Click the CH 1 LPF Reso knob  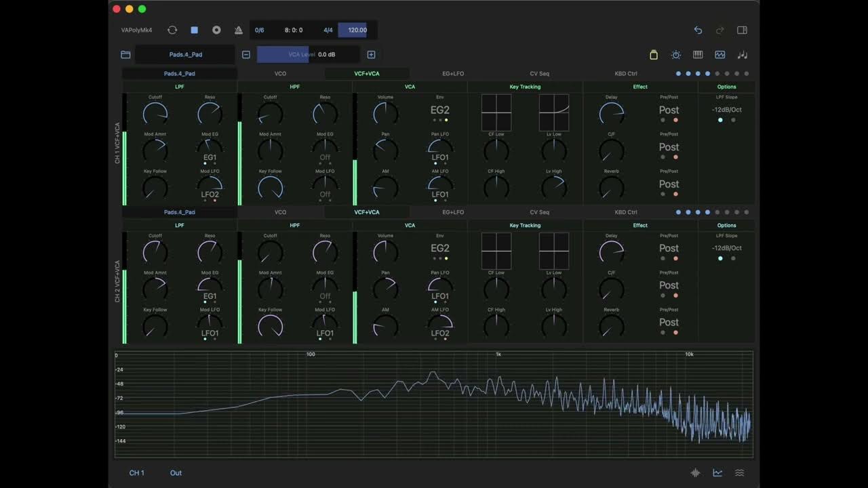[210, 114]
